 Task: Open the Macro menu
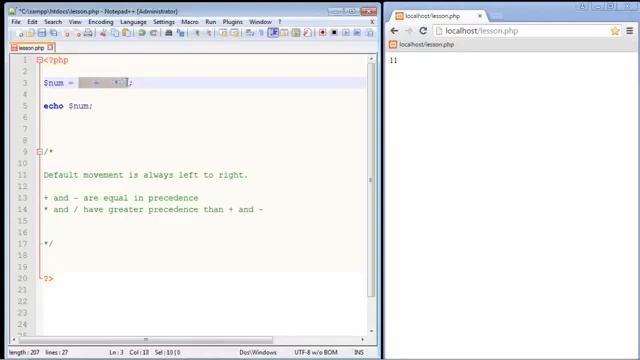coord(190,22)
